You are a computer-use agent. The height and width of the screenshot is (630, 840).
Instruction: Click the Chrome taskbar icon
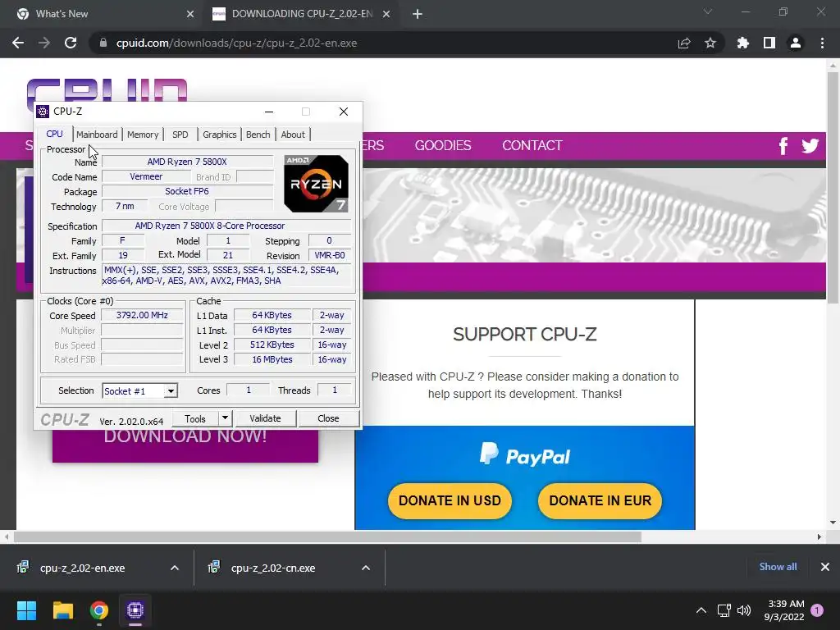pyautogui.click(x=99, y=610)
